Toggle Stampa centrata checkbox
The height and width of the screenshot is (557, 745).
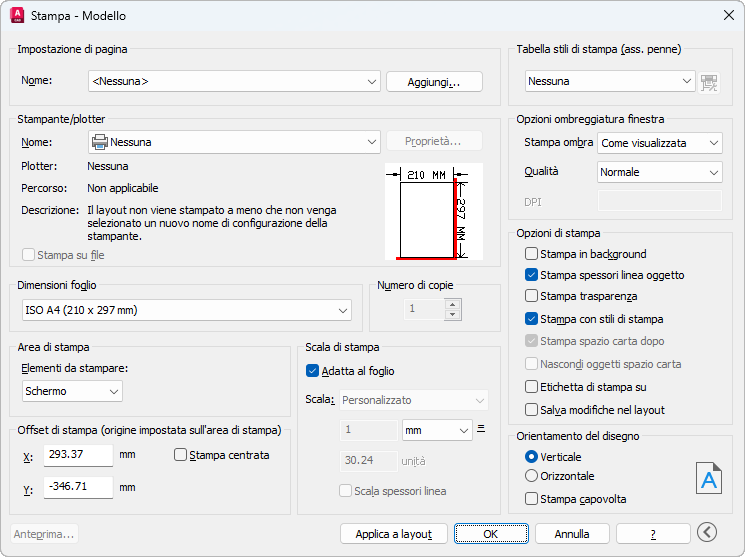pos(181,455)
